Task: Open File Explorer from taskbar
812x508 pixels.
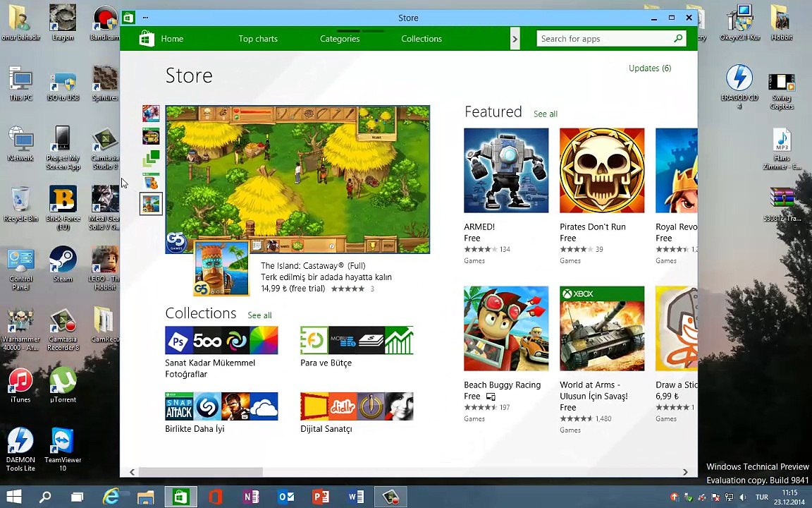Action: pos(145,497)
